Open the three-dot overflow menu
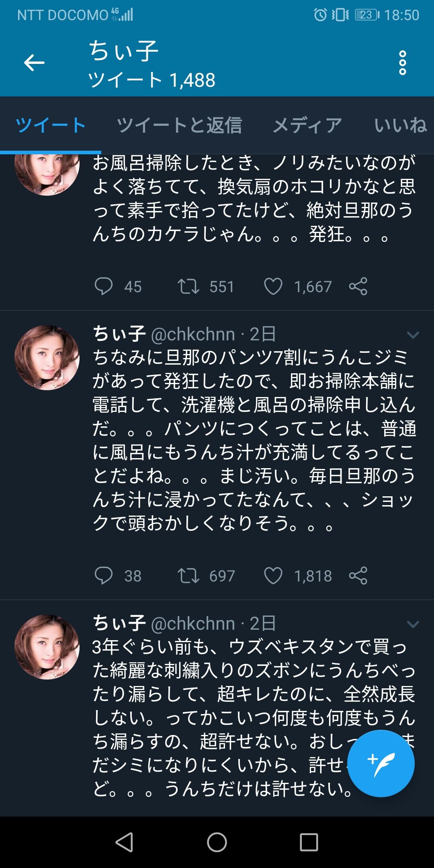Image resolution: width=434 pixels, height=868 pixels. point(402,63)
